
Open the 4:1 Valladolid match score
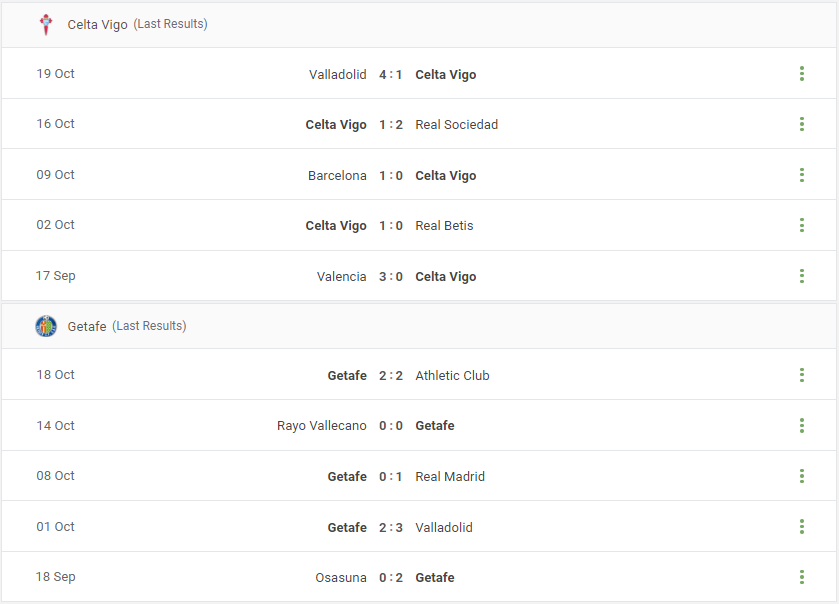(x=391, y=74)
